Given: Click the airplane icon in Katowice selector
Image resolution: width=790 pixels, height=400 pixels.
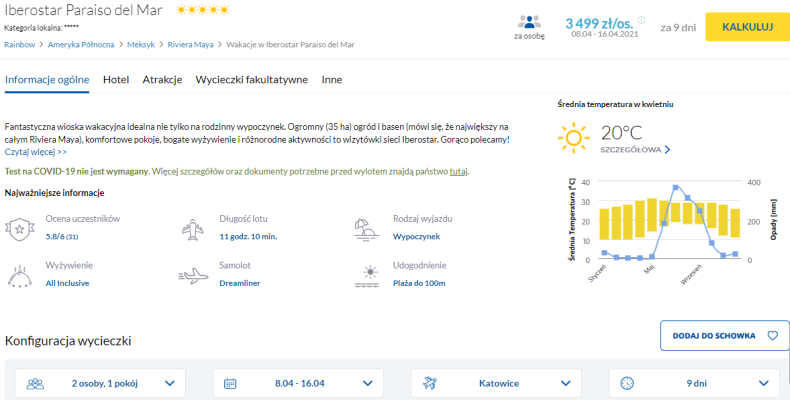Looking at the screenshot, I should click(x=429, y=383).
